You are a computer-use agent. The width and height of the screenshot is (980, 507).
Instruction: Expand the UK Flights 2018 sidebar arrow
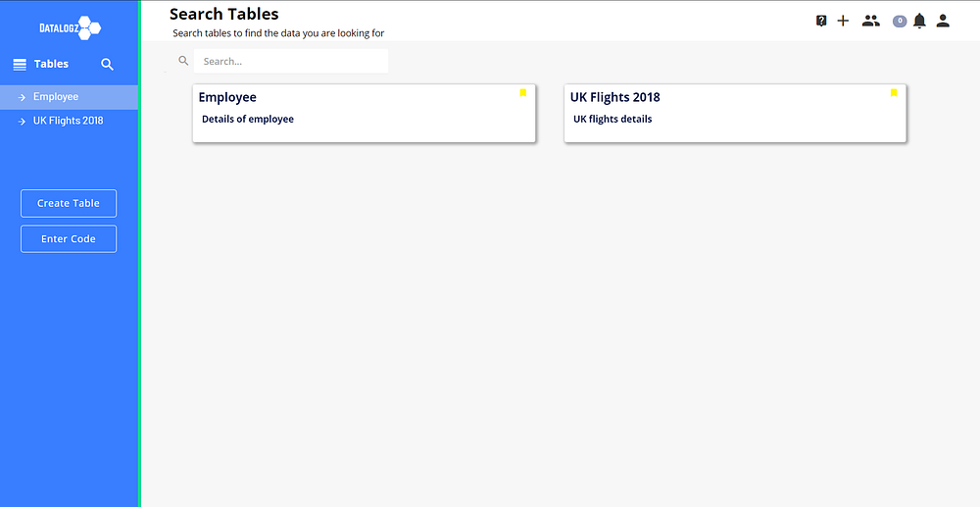[x=22, y=121]
